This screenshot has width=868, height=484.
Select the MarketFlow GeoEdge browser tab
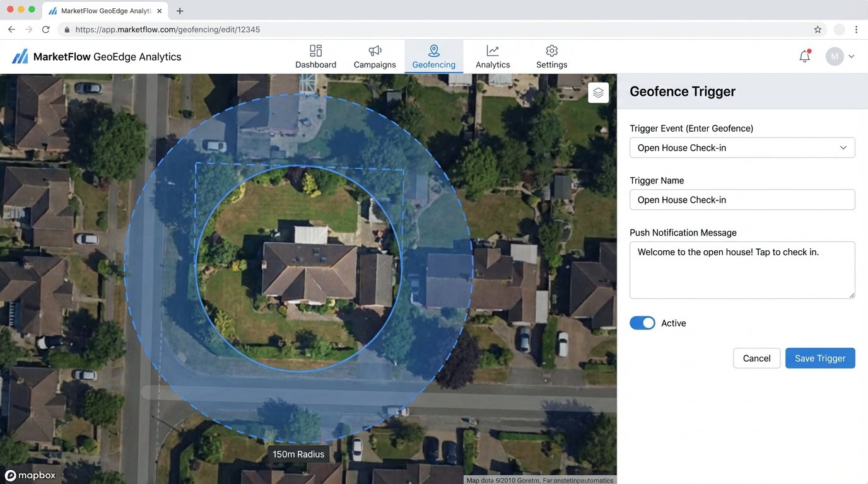tap(101, 10)
